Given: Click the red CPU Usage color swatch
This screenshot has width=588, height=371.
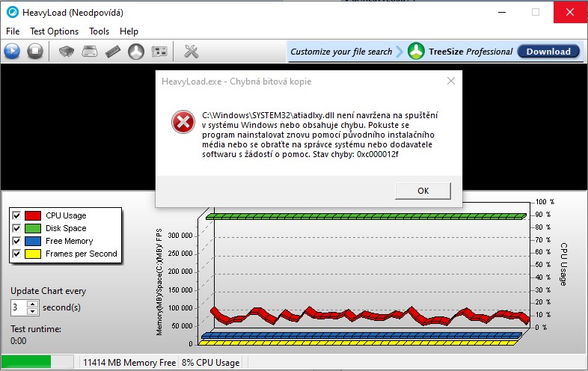Looking at the screenshot, I should pyautogui.click(x=33, y=215).
